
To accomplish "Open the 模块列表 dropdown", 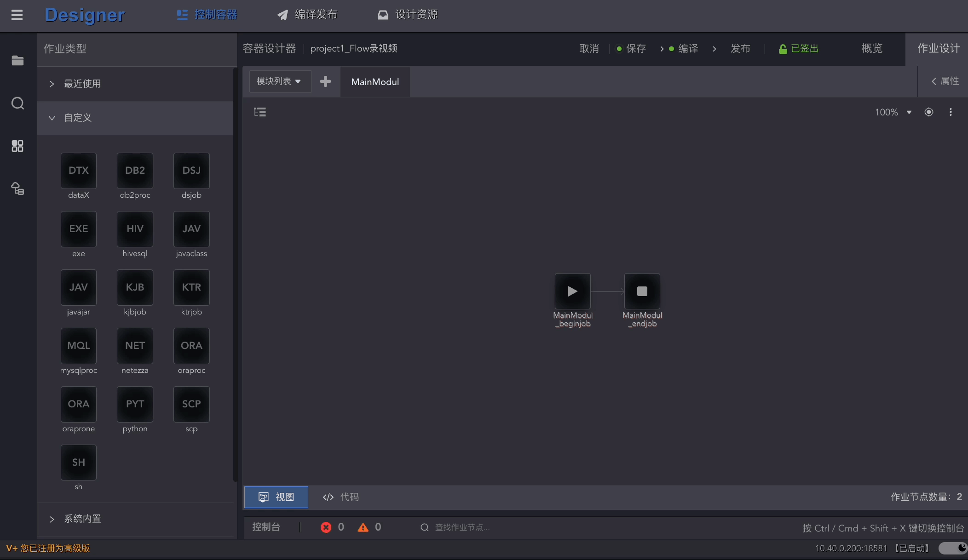I will tap(280, 81).
